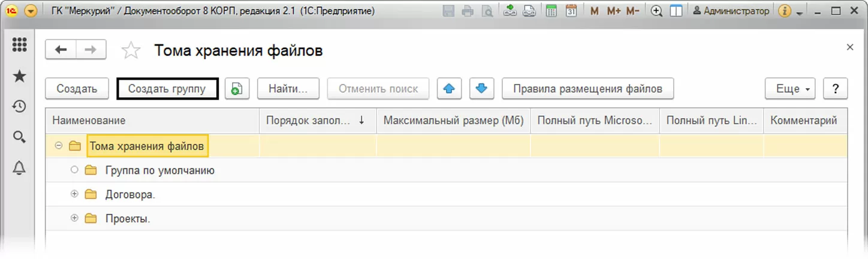Move item down with blue arrow
Image resolution: width=868 pixels, height=259 pixels.
coord(481,89)
